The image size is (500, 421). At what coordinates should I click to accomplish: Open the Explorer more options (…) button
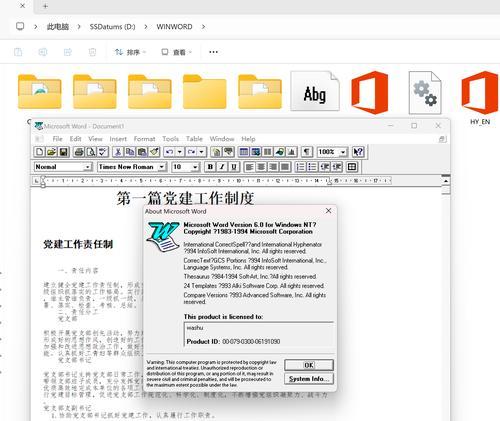213,52
